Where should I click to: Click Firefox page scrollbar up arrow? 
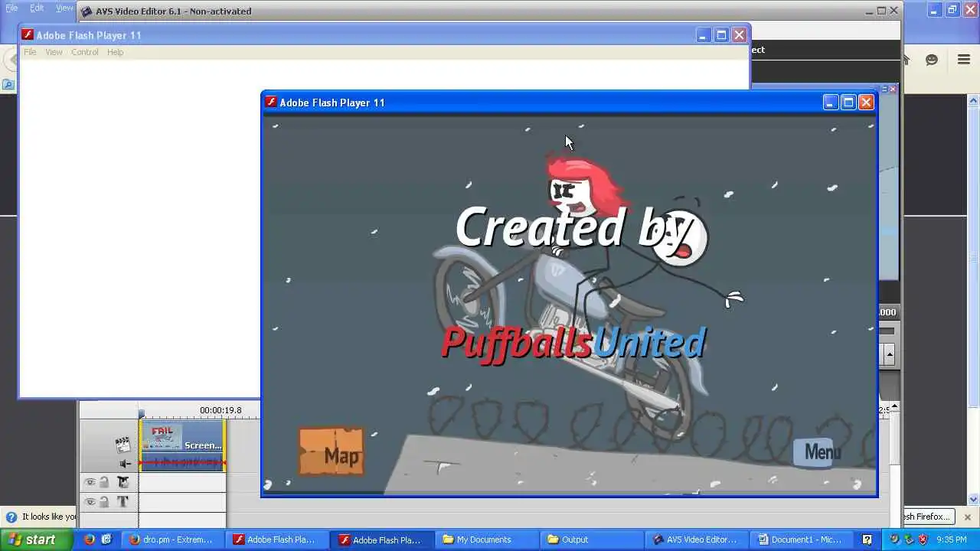coord(974,99)
